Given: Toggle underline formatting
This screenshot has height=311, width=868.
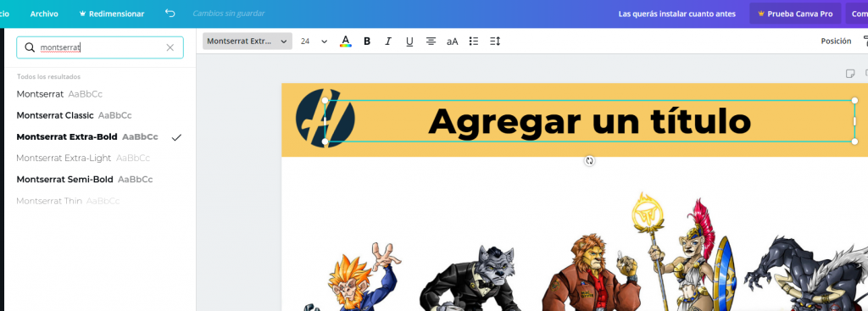Looking at the screenshot, I should click(409, 41).
